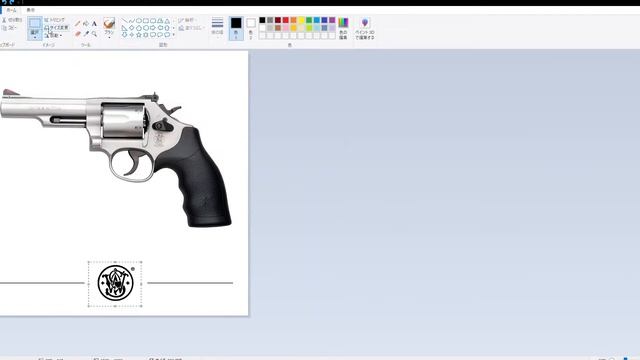Select the Text tool letter A

coord(94,24)
